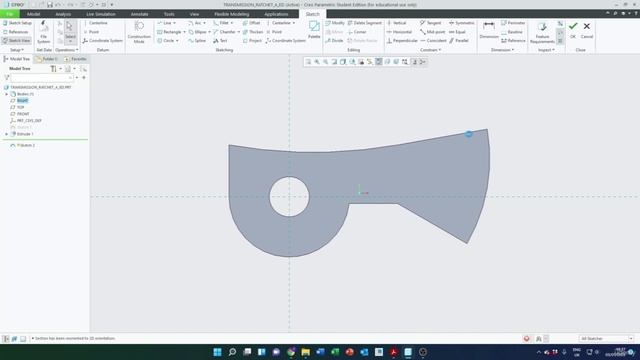Screen dimensions: 640x360
Task: Use Delete Segment tool
Action: click(364, 23)
